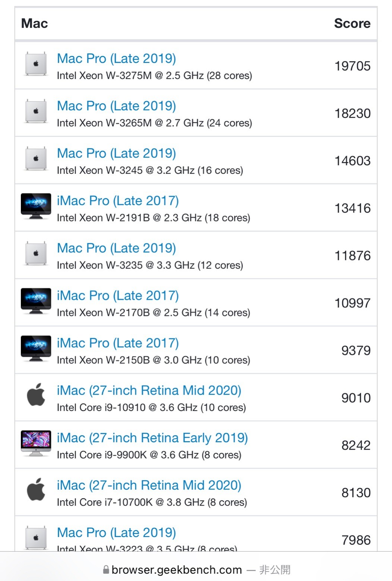392x581 pixels.
Task: Click the Mac Pro tower icon for W-3275M
Action: coord(36,64)
